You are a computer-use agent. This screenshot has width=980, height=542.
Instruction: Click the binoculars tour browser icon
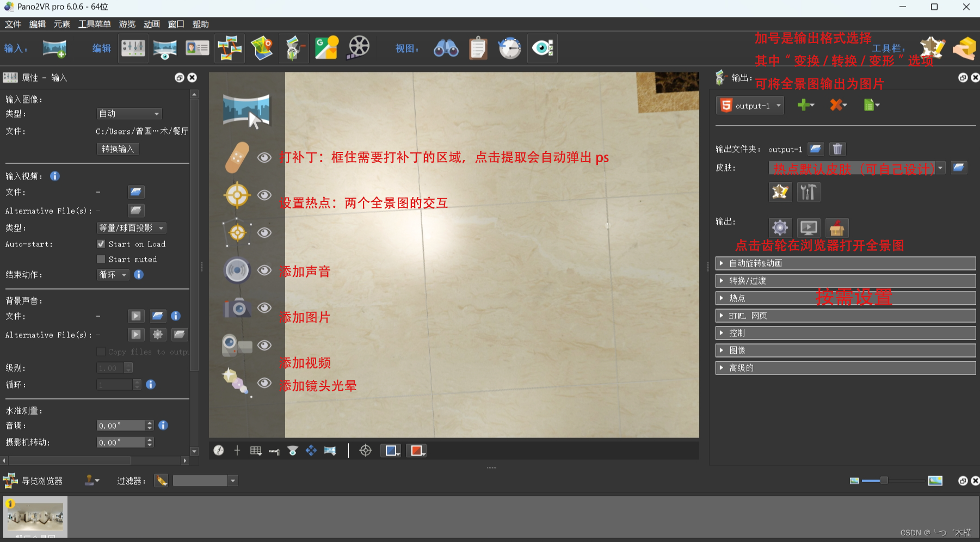446,48
